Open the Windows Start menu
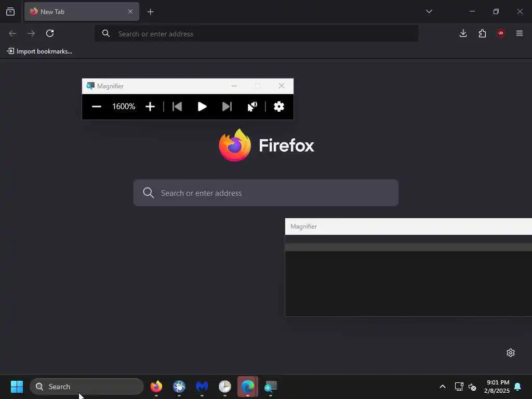The height and width of the screenshot is (399, 532). point(17,387)
